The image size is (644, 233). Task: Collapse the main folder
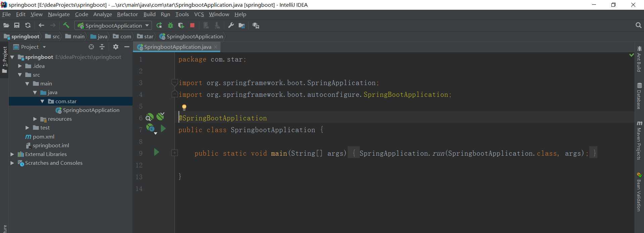[27, 83]
